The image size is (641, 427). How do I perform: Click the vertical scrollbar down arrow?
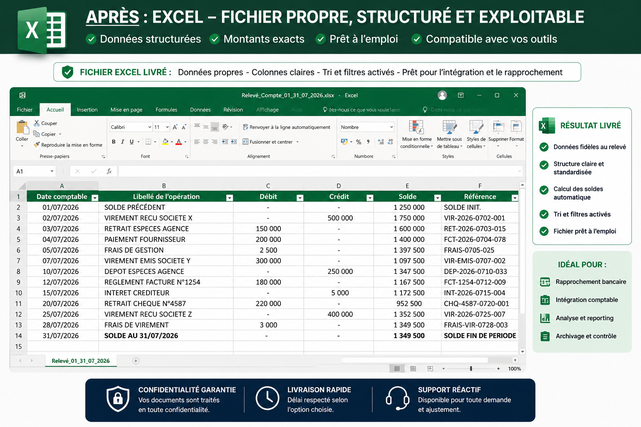point(522,351)
